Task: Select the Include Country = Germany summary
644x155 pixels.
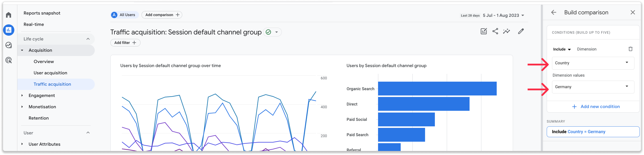Action: tap(593, 132)
